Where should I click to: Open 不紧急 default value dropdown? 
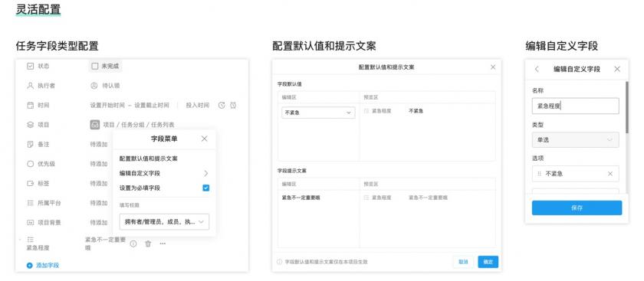coord(318,113)
